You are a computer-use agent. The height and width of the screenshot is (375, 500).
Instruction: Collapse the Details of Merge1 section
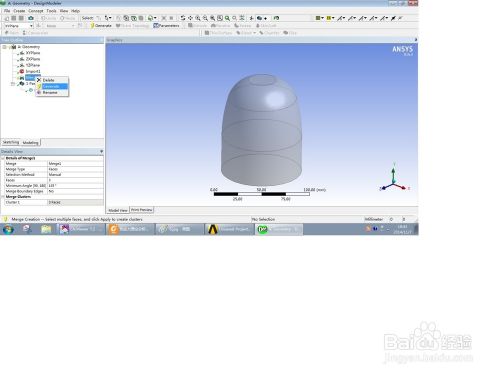point(3,158)
